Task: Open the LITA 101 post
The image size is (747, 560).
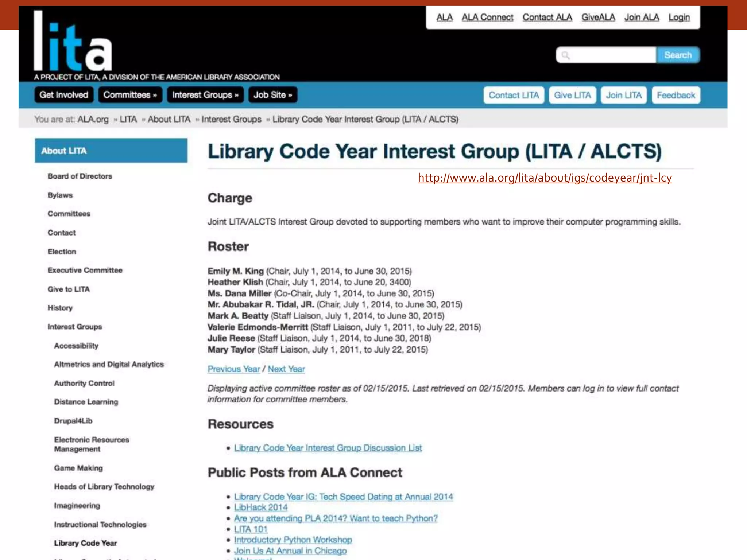Action: 251,529
